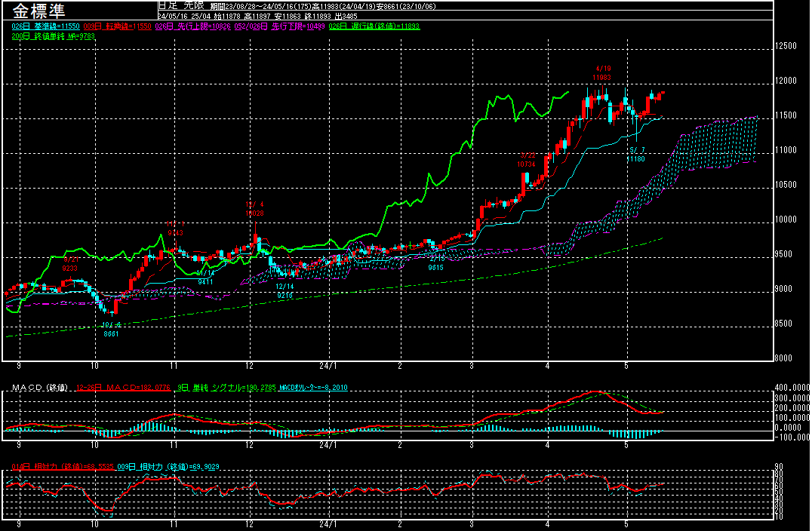Select the 014日 相対力(終値)=68.5535 legend entry
812x531 pixels.
tap(63, 467)
